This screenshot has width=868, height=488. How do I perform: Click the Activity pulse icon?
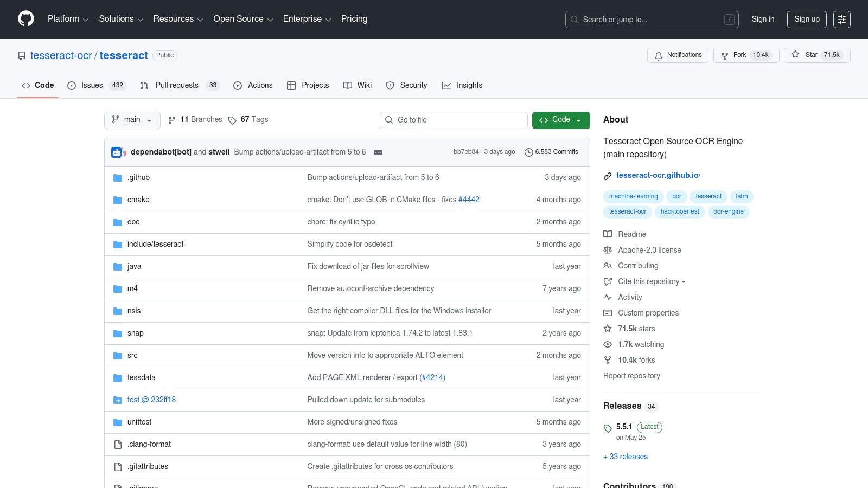click(608, 297)
